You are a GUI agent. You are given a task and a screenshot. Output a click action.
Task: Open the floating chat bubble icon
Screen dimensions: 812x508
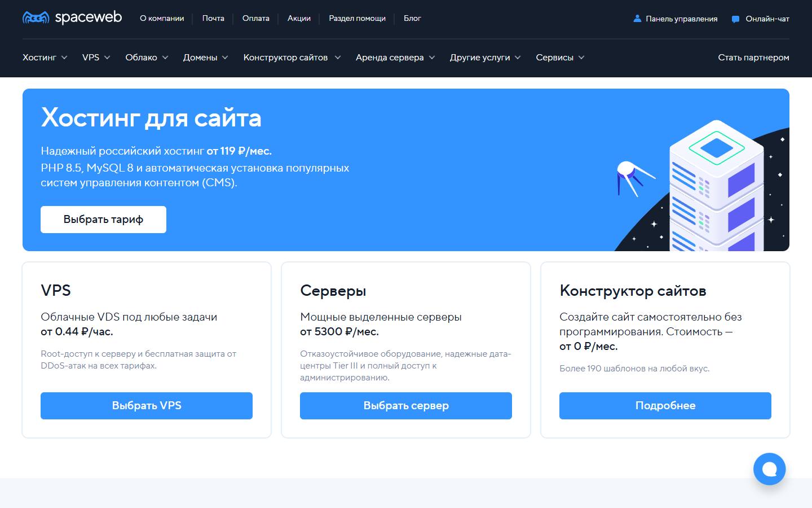click(769, 469)
